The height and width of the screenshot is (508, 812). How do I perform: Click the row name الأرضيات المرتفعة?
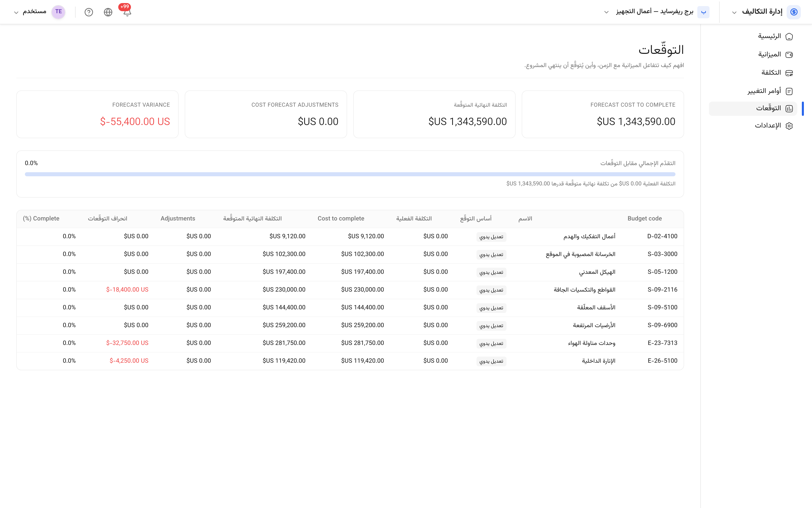(594, 325)
